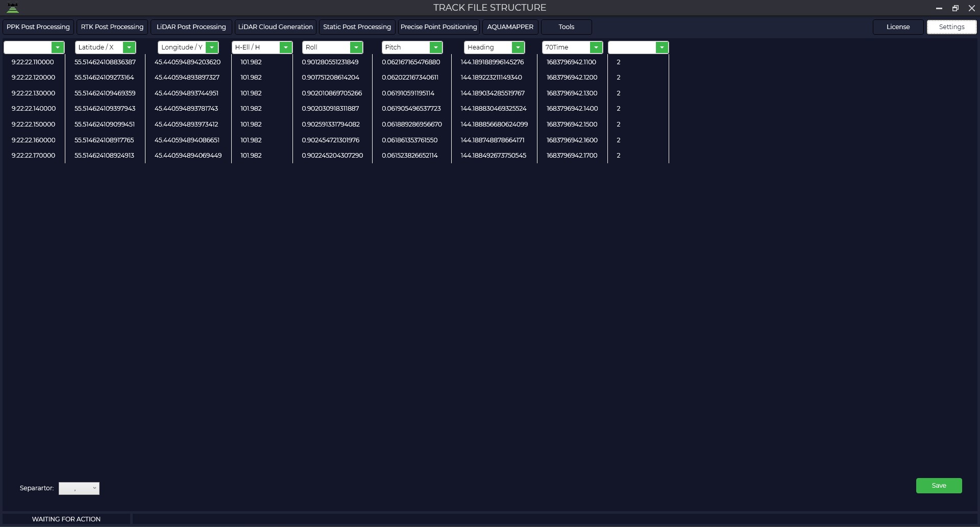Select heading value 144.188748878664171
The height and width of the screenshot is (527, 980).
click(x=493, y=140)
